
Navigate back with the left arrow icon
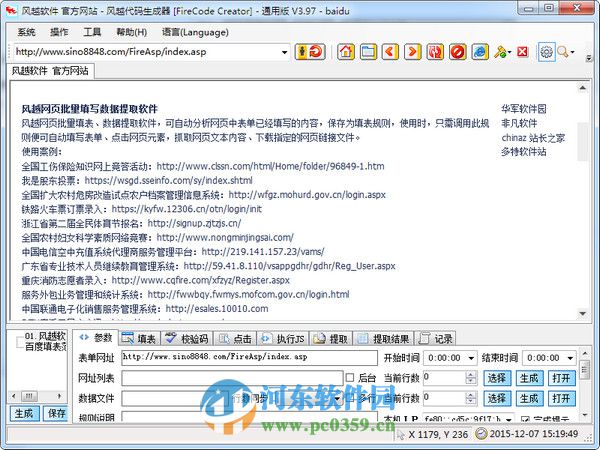(390, 52)
